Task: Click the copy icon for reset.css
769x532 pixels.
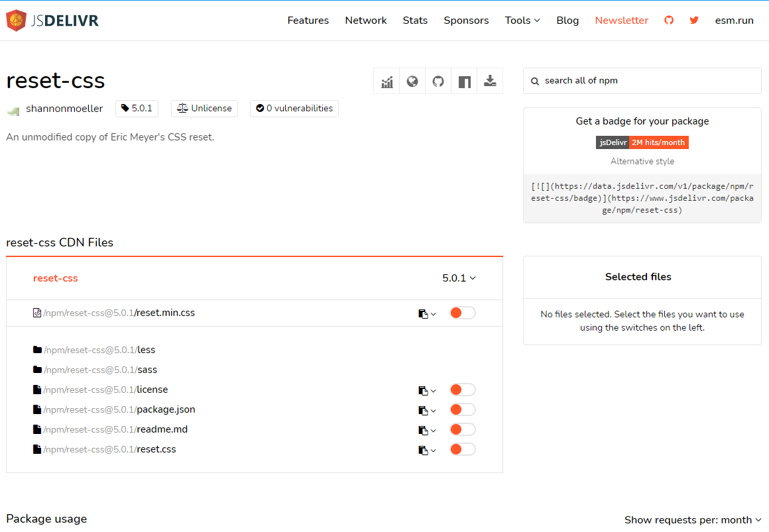Action: point(423,450)
